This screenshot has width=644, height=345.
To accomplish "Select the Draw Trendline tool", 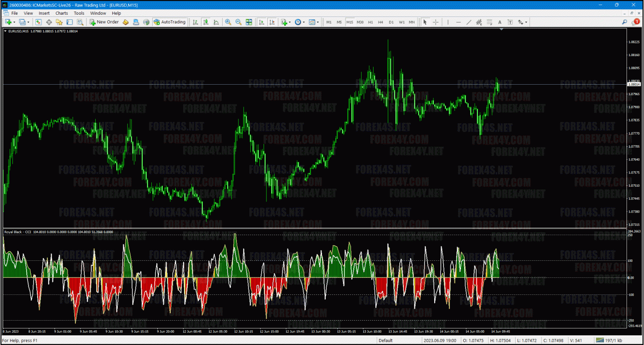I will click(469, 22).
